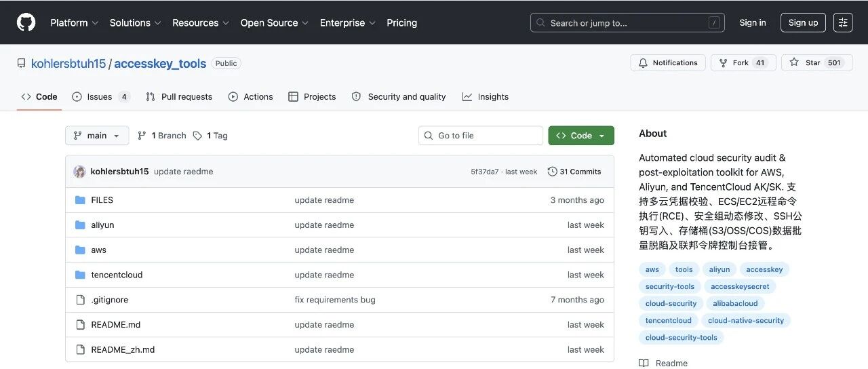This screenshot has height=369, width=868.
Task: Expand the Open Source menu
Action: tap(274, 22)
